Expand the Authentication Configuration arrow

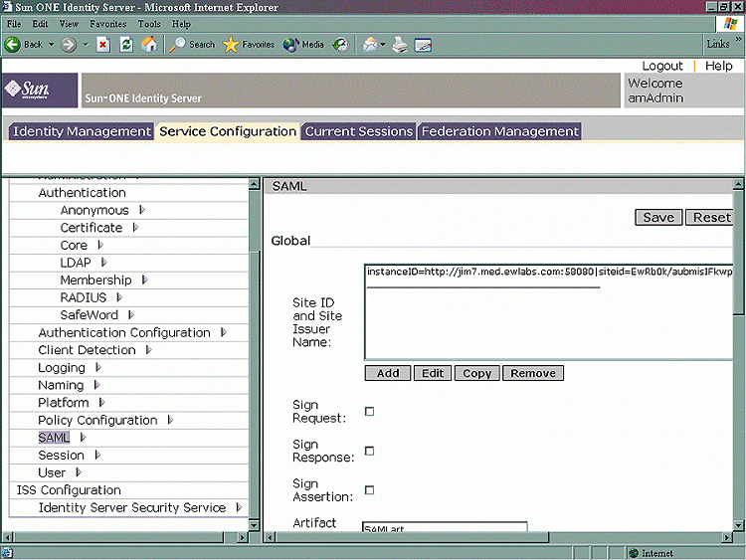tap(223, 332)
